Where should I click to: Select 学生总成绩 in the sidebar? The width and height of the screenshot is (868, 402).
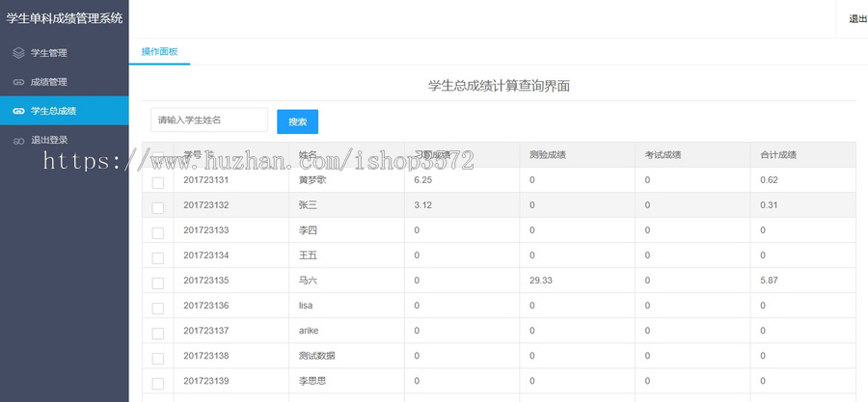[65, 111]
